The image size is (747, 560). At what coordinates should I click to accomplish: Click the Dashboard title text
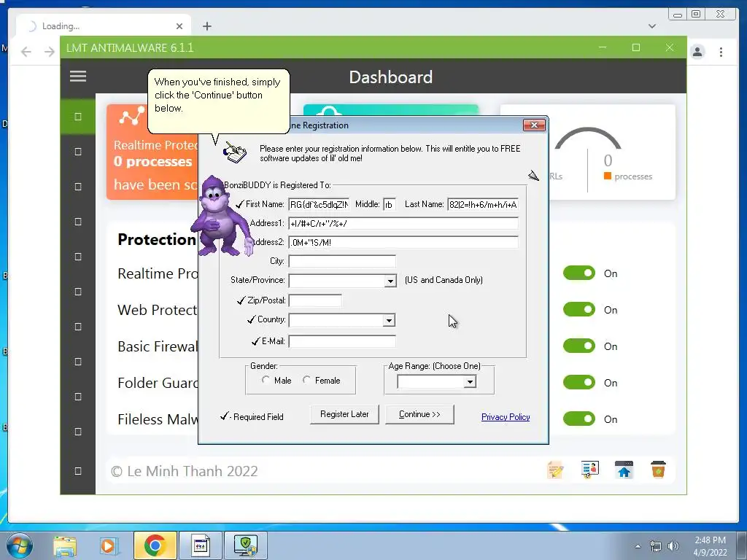point(391,77)
